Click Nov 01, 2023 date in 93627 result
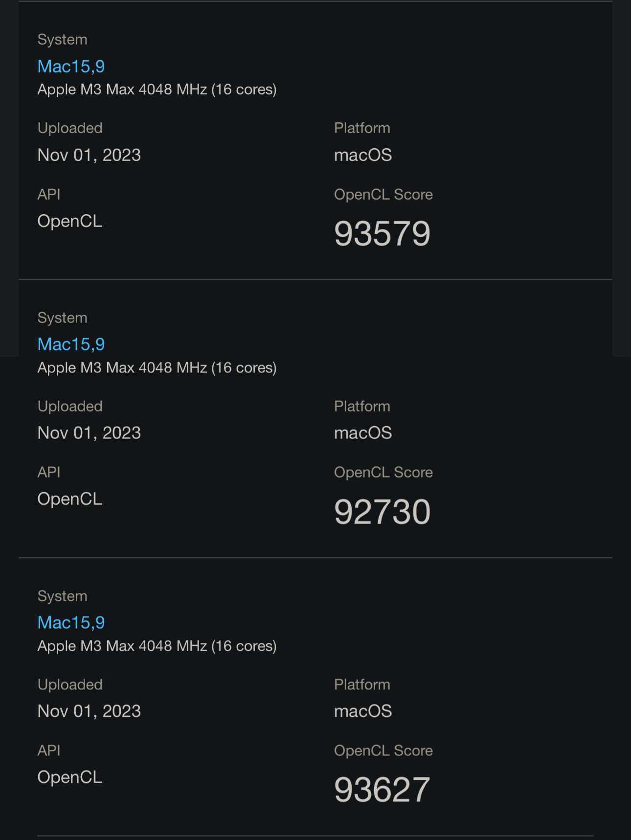Viewport: 631px width, 840px height. [89, 712]
